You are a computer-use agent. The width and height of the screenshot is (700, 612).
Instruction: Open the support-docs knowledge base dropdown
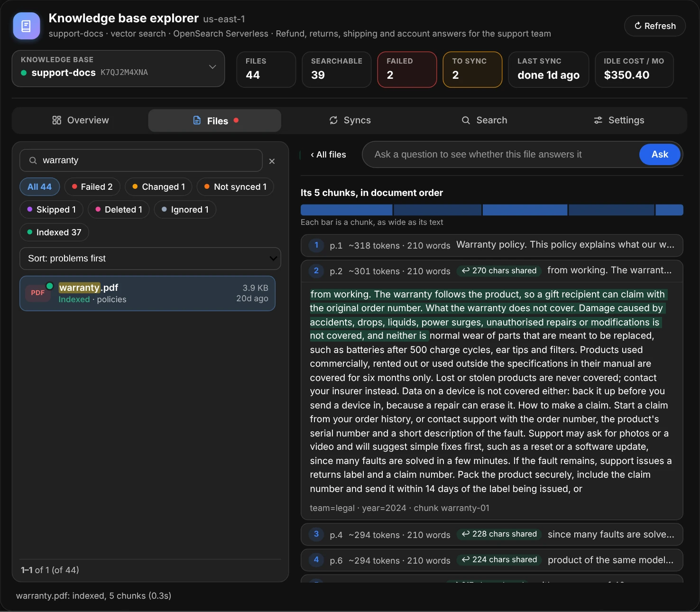(118, 69)
